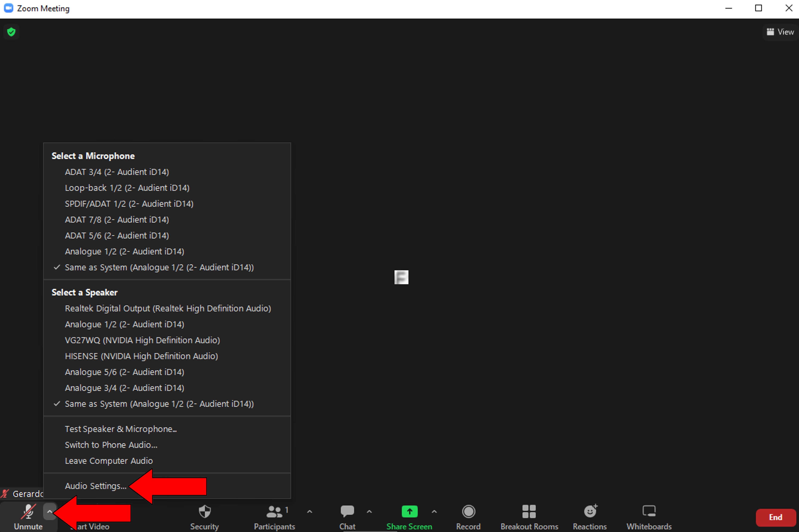The image size is (799, 532).
Task: Expand the Chat options chevron
Action: click(x=369, y=511)
